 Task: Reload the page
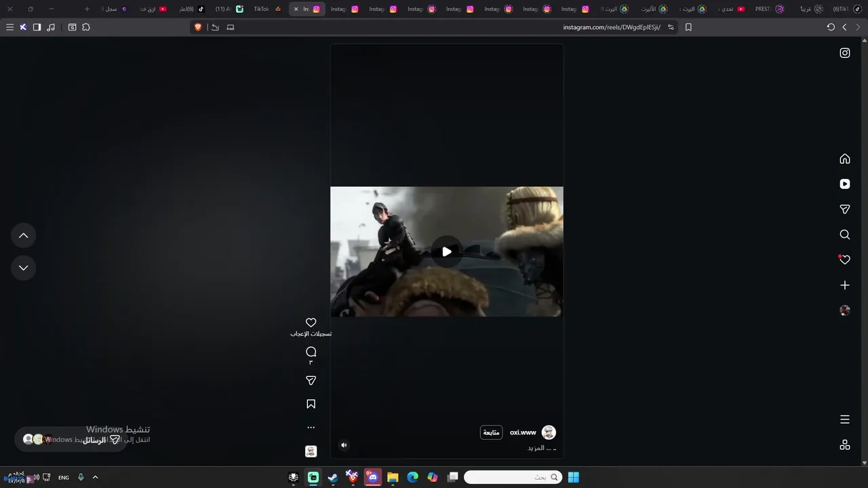tap(831, 27)
